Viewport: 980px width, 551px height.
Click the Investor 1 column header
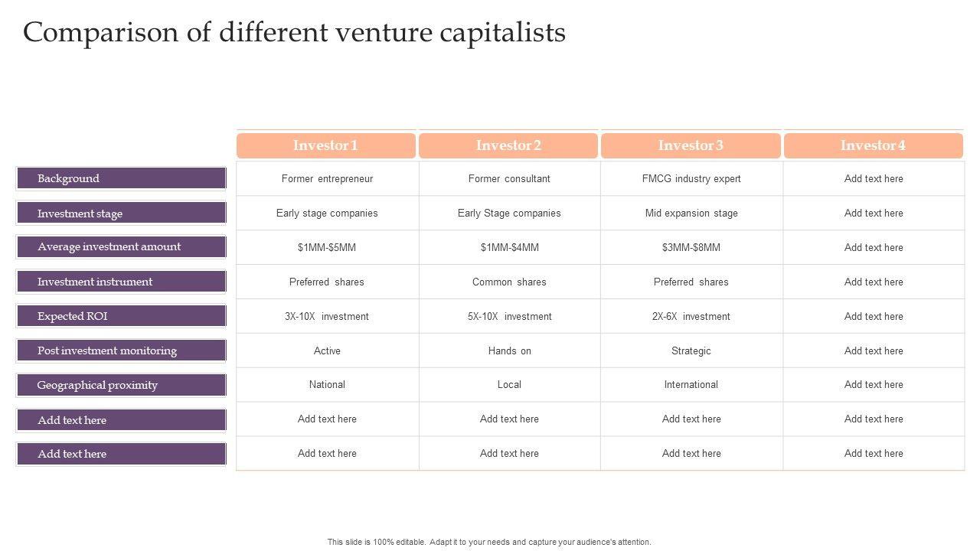tap(325, 145)
